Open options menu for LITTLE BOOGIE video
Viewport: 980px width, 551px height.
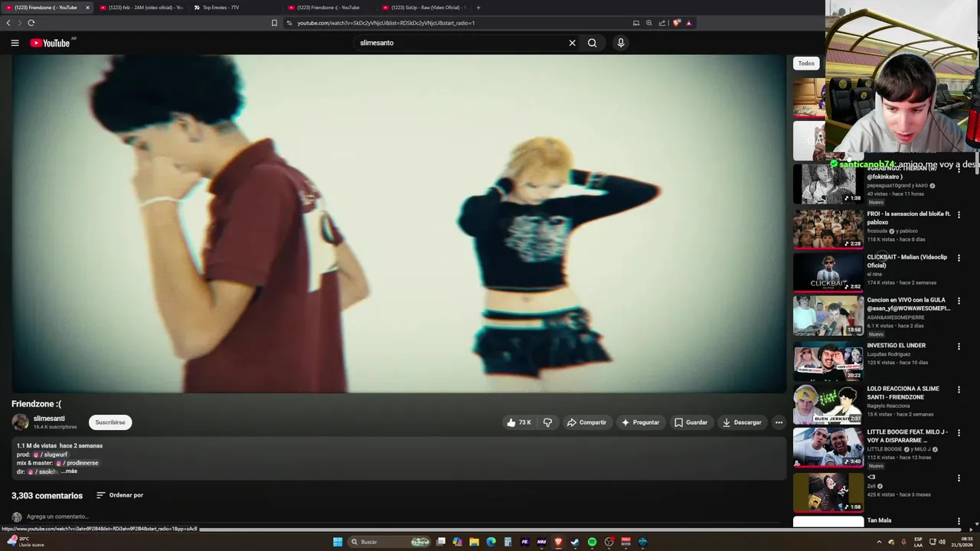pyautogui.click(x=959, y=432)
